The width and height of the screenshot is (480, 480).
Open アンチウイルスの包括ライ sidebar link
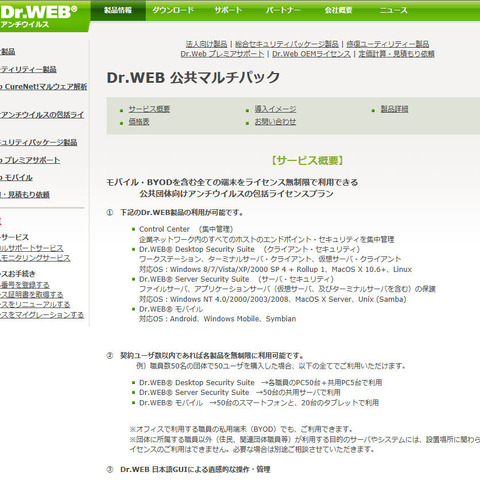pos(42,115)
